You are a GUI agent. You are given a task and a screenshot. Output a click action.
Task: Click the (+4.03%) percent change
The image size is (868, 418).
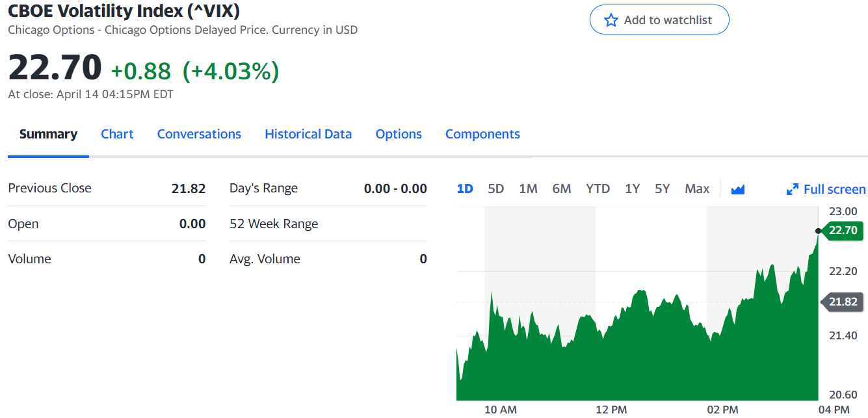coord(231,71)
